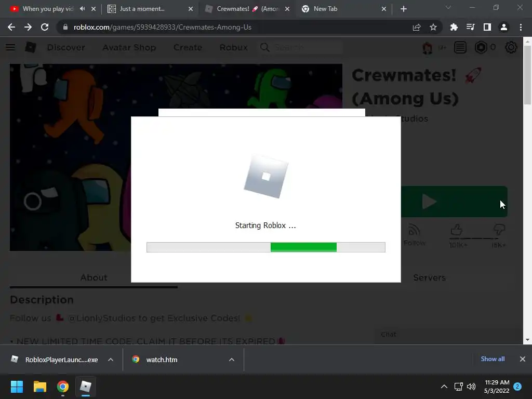Reload the Roblox page
Screen dimensions: 532x399
pos(45,27)
